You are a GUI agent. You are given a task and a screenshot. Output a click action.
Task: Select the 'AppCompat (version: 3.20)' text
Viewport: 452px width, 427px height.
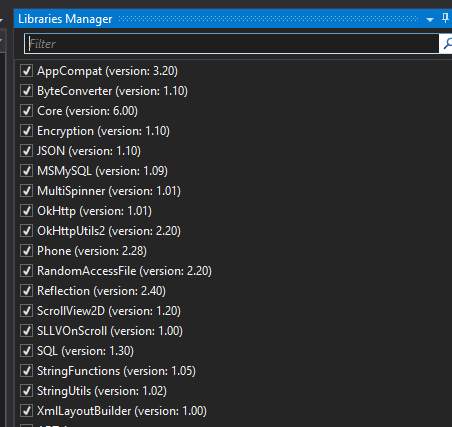[x=107, y=71]
